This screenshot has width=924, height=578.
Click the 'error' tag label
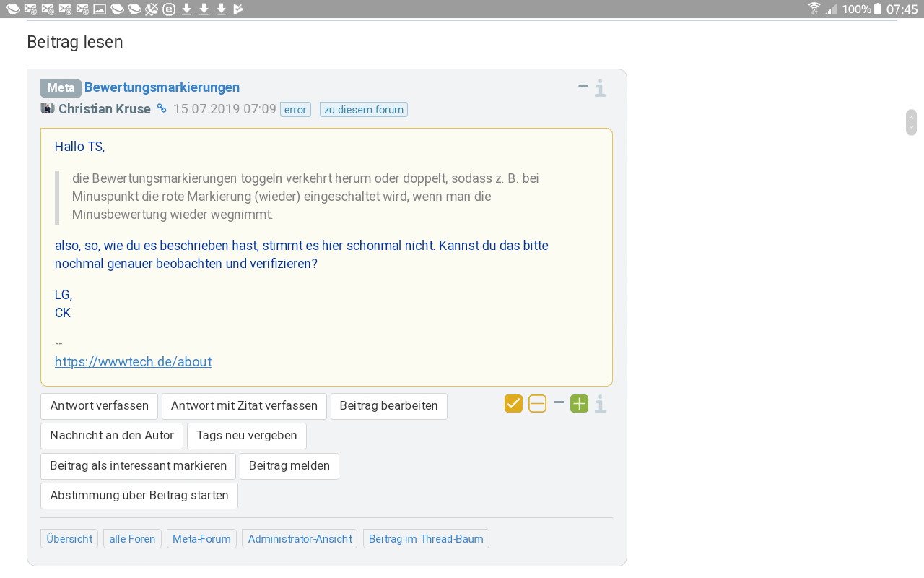pyautogui.click(x=295, y=110)
